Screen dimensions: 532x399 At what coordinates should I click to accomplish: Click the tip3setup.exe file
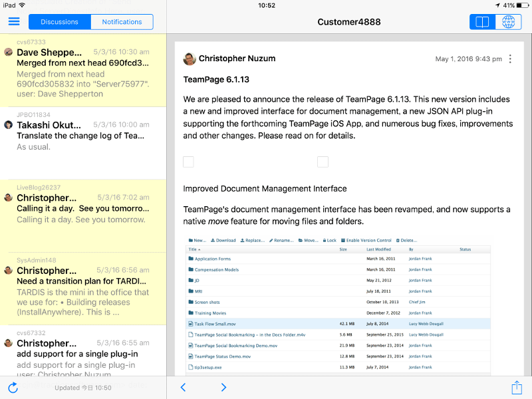(x=208, y=367)
